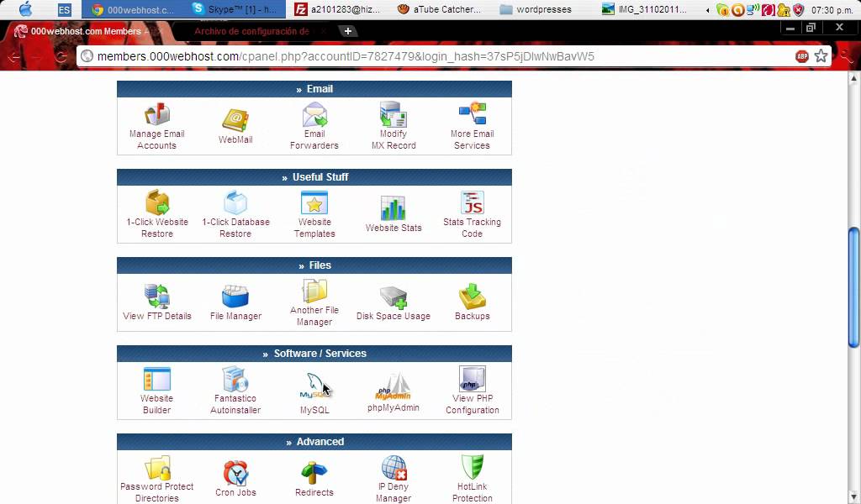Open the wordpresses folder window
The width and height of the screenshot is (861, 504).
tap(536, 9)
